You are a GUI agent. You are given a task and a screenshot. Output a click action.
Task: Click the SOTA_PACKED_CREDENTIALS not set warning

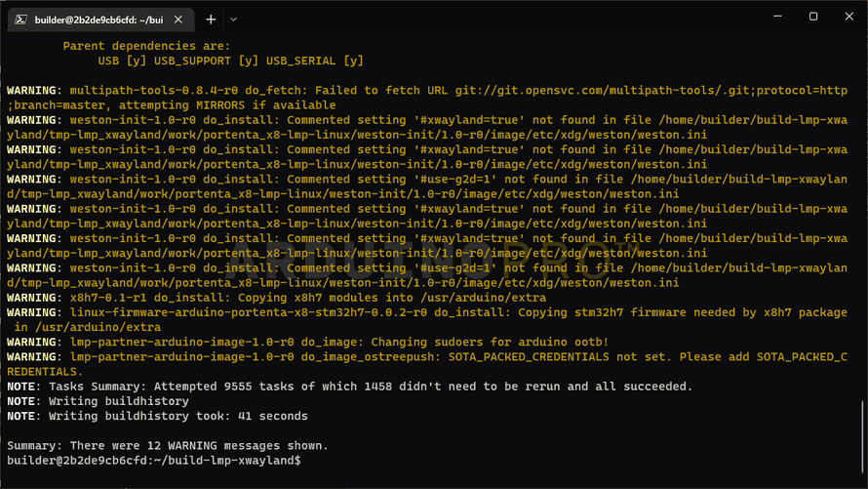(663, 357)
